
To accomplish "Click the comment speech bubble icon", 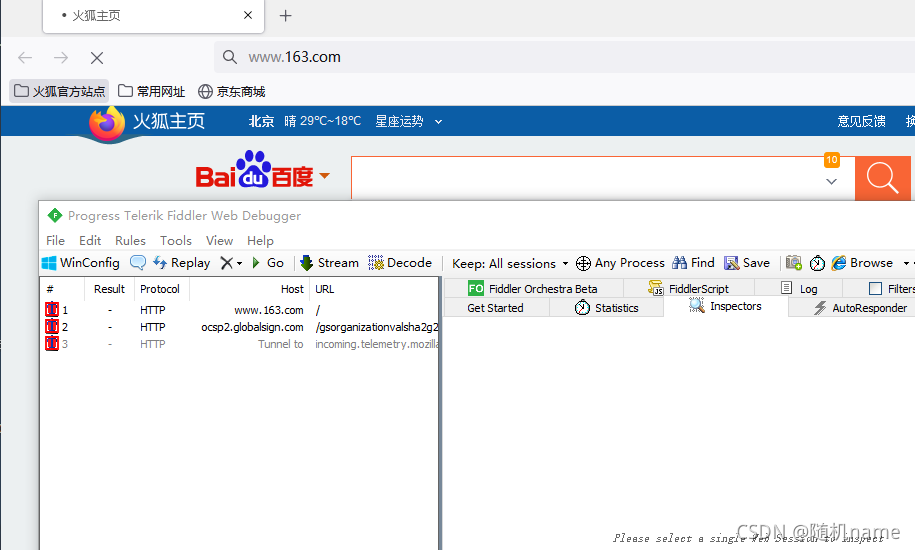I will [138, 262].
